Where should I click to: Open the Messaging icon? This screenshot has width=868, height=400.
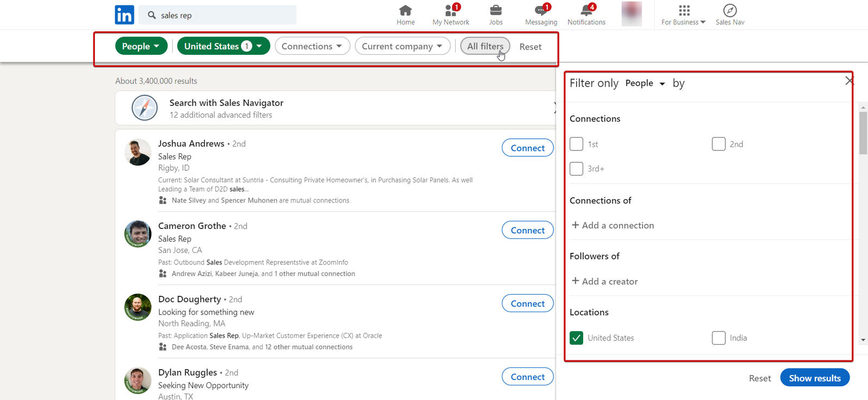pos(541,10)
